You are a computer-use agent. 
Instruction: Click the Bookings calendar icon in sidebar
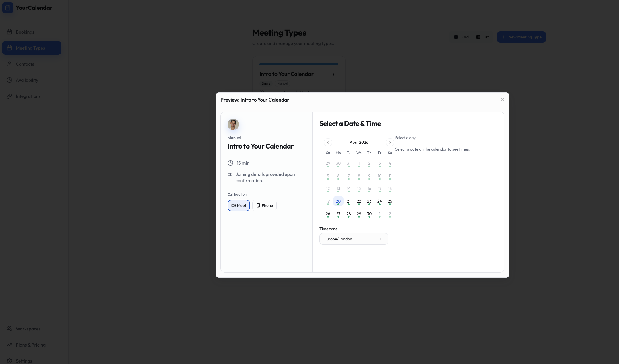pyautogui.click(x=9, y=32)
